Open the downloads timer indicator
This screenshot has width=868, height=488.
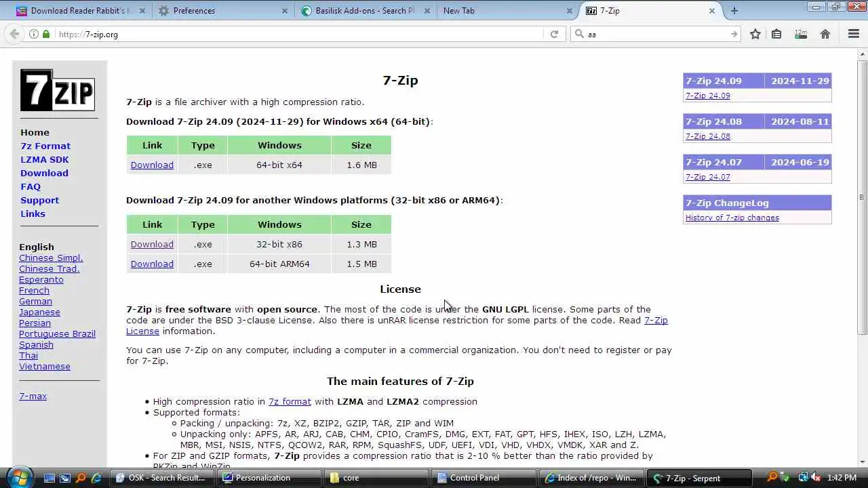click(x=801, y=34)
